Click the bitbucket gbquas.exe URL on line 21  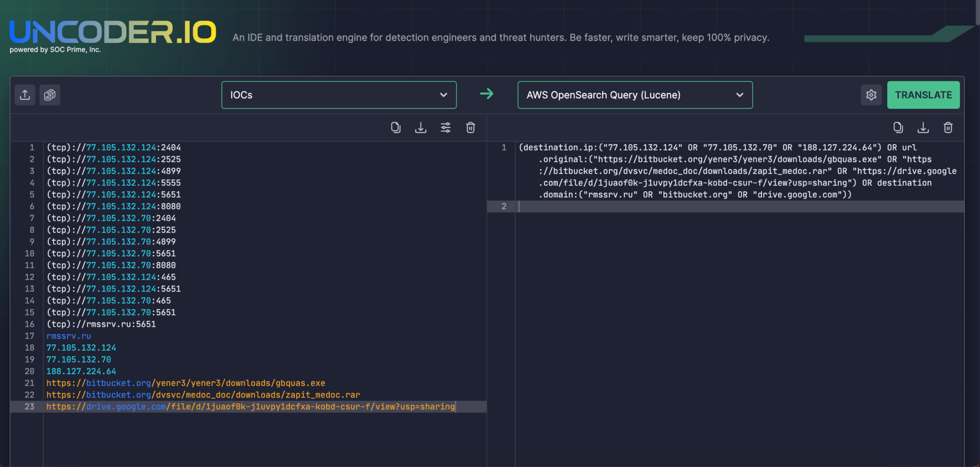186,383
